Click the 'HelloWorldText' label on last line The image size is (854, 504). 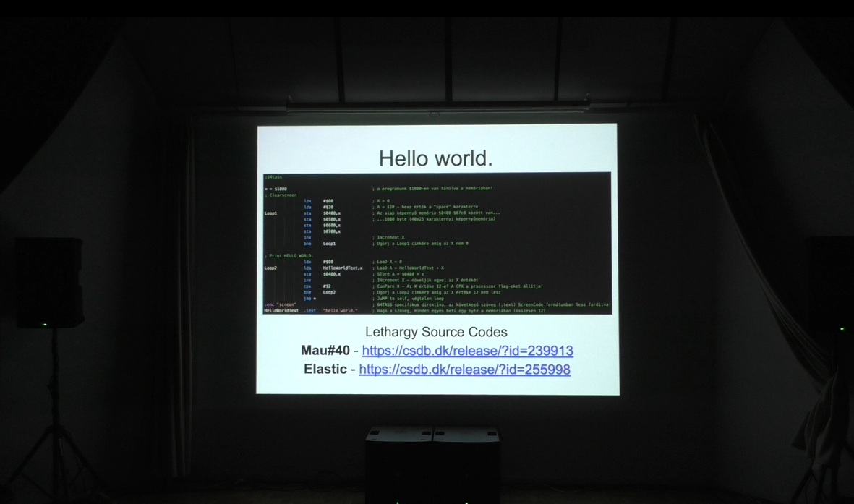point(281,311)
